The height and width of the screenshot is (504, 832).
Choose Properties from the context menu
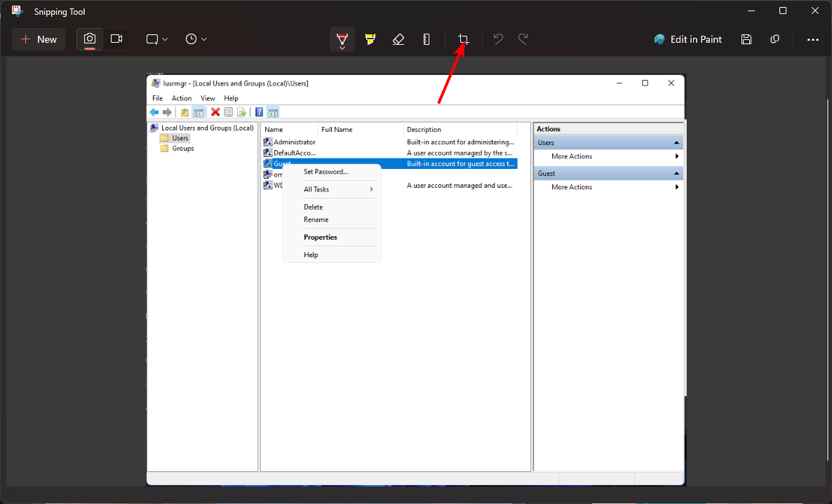click(320, 237)
